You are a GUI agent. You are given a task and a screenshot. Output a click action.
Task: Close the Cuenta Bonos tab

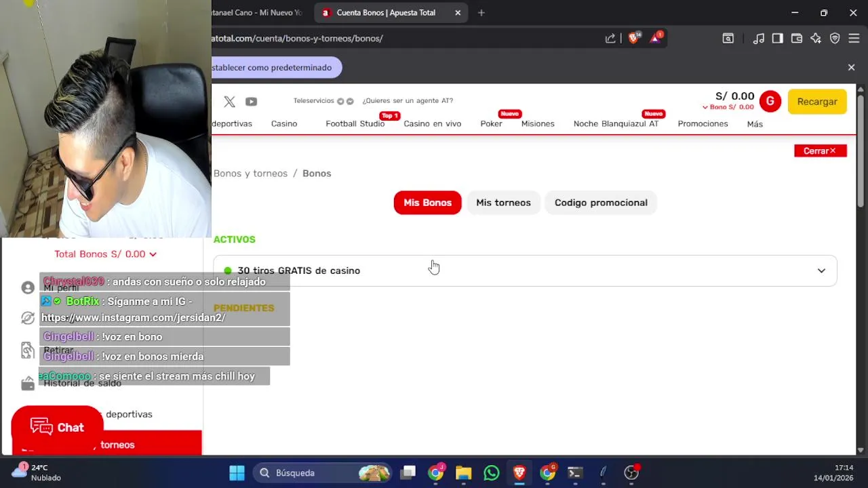pos(458,12)
